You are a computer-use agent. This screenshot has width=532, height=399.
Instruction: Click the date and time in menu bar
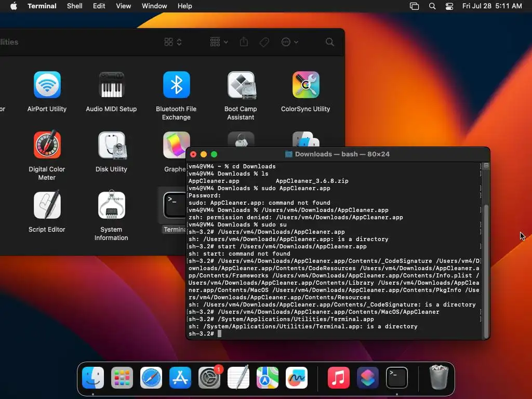pyautogui.click(x=492, y=6)
